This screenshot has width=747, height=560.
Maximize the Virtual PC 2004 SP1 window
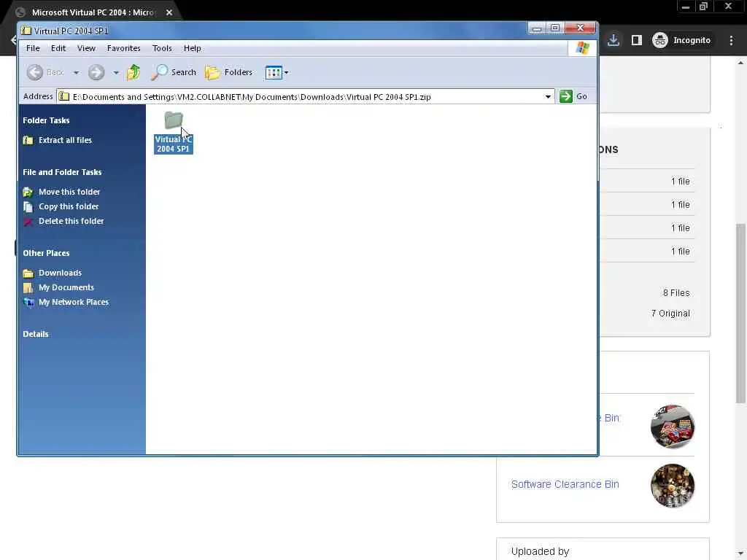(x=555, y=28)
